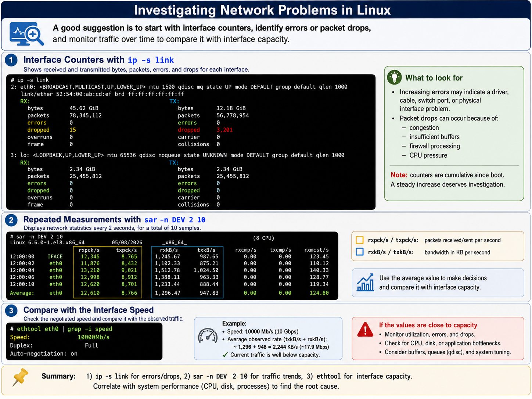
Task: Click the title Investigating Network Problems in Linux
Action: coord(262,10)
